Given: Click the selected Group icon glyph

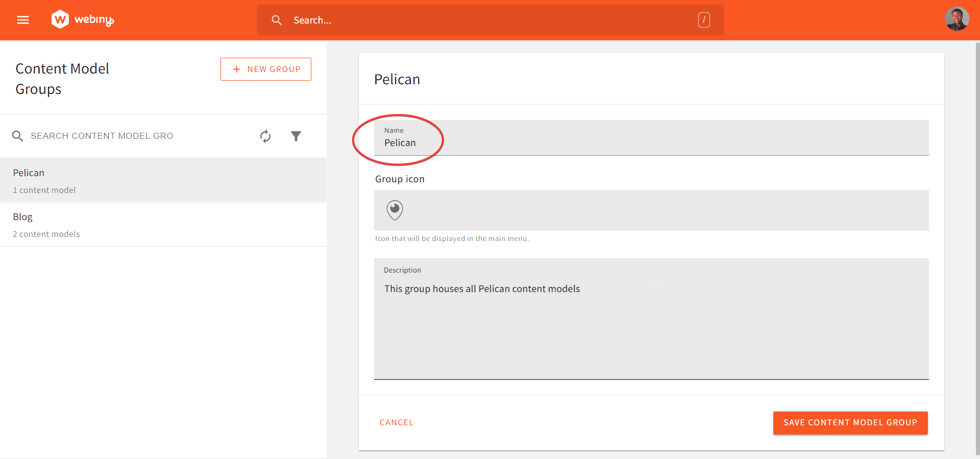Looking at the screenshot, I should 395,210.
